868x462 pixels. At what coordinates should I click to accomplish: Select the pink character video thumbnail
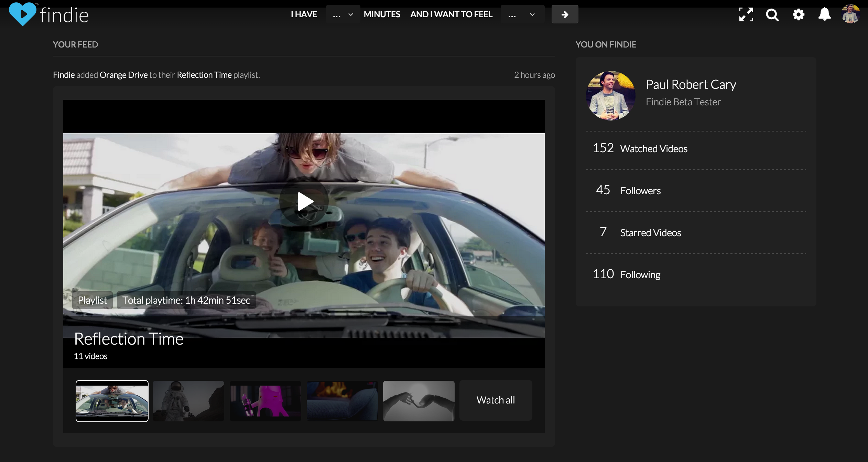click(265, 401)
